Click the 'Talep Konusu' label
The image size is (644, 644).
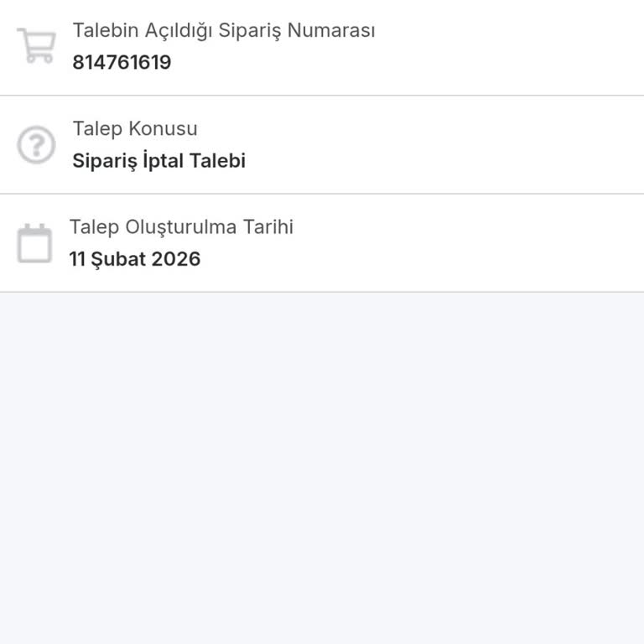(135, 129)
